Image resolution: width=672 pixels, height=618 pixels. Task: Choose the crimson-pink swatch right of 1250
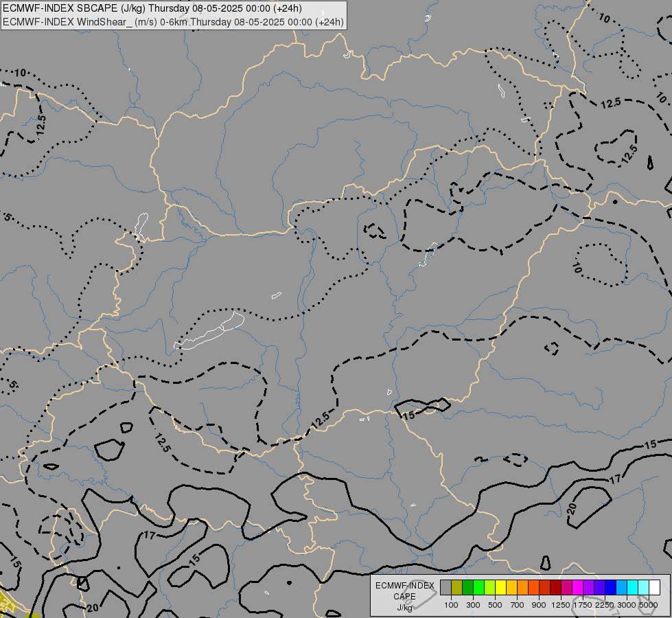pos(566,587)
